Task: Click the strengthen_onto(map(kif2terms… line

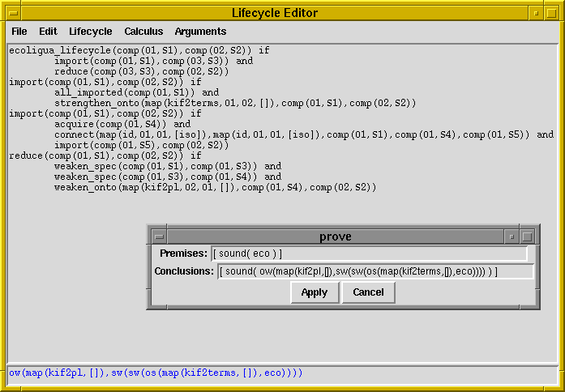Action: [235, 104]
